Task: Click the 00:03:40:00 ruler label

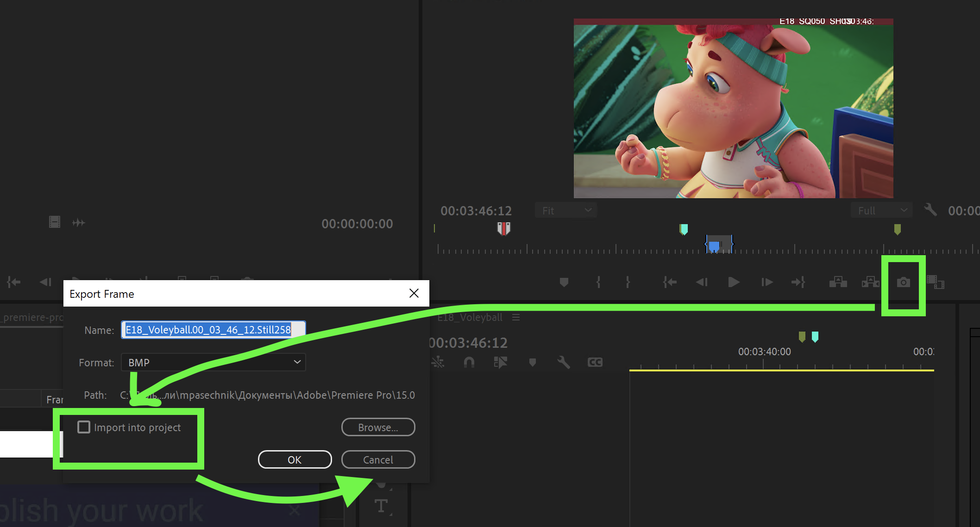Action: [x=765, y=351]
